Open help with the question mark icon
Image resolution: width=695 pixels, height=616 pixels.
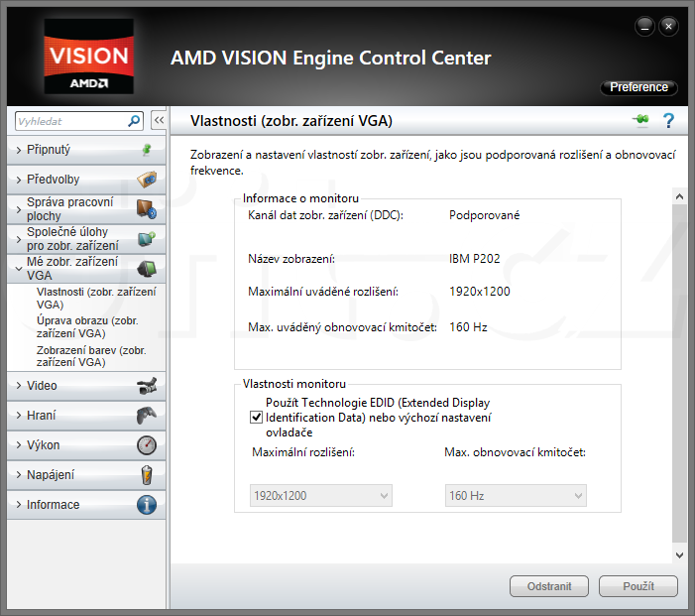[x=668, y=120]
